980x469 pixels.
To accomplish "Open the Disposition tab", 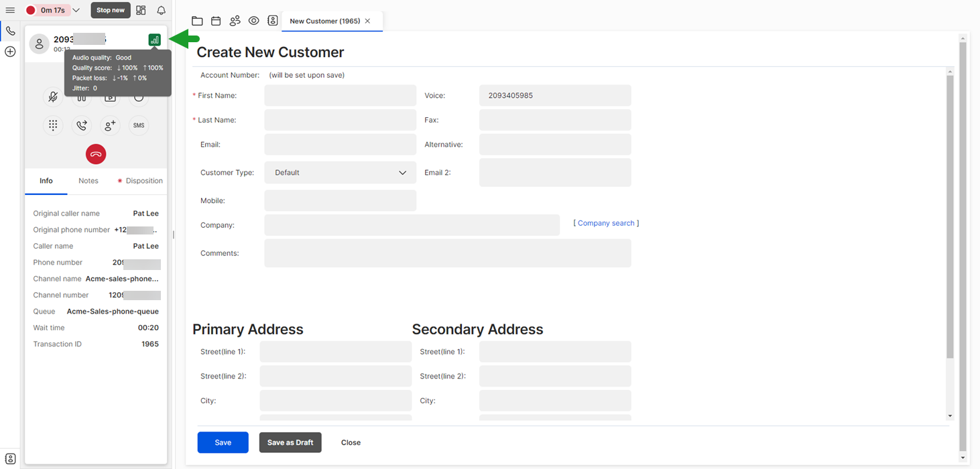I will point(140,181).
